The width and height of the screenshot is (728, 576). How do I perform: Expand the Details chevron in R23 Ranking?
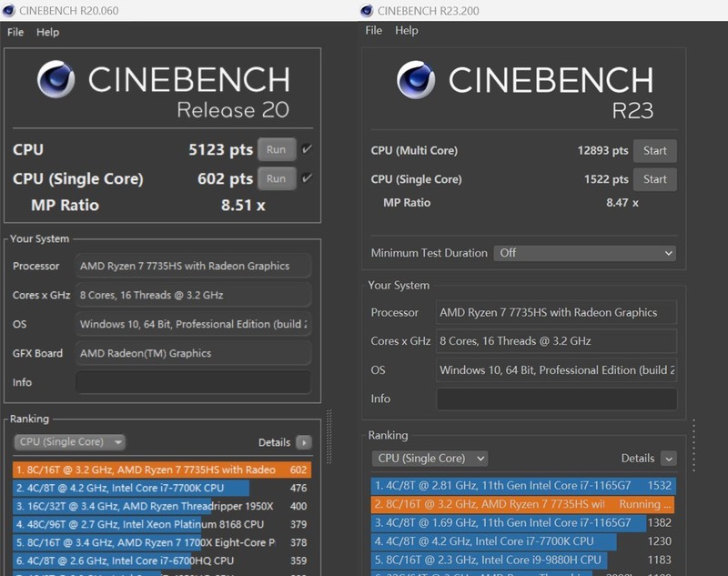(669, 459)
